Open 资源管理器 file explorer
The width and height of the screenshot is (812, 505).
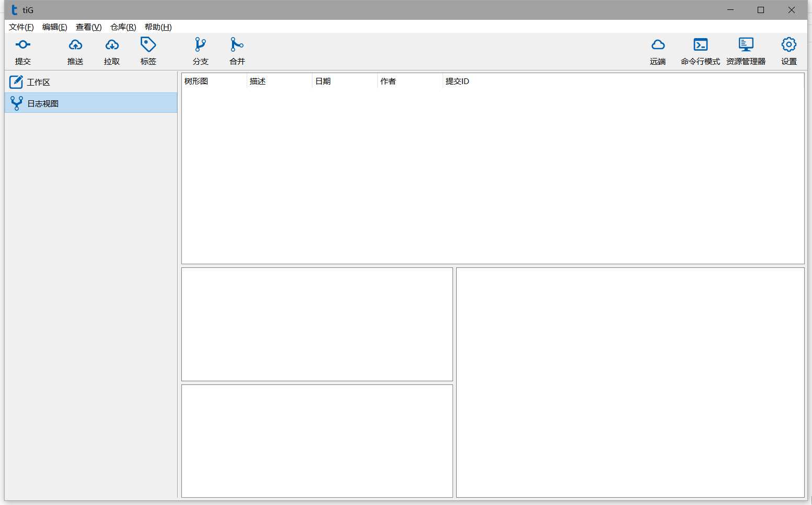tap(746, 51)
